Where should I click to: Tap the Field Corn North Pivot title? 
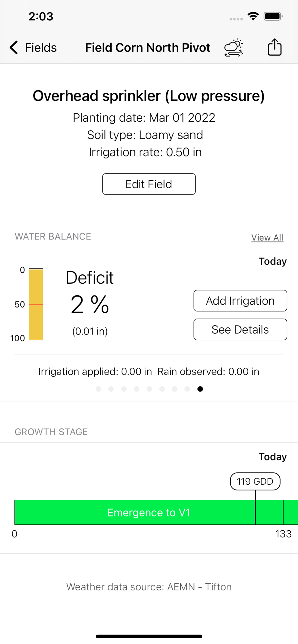pyautogui.click(x=148, y=48)
